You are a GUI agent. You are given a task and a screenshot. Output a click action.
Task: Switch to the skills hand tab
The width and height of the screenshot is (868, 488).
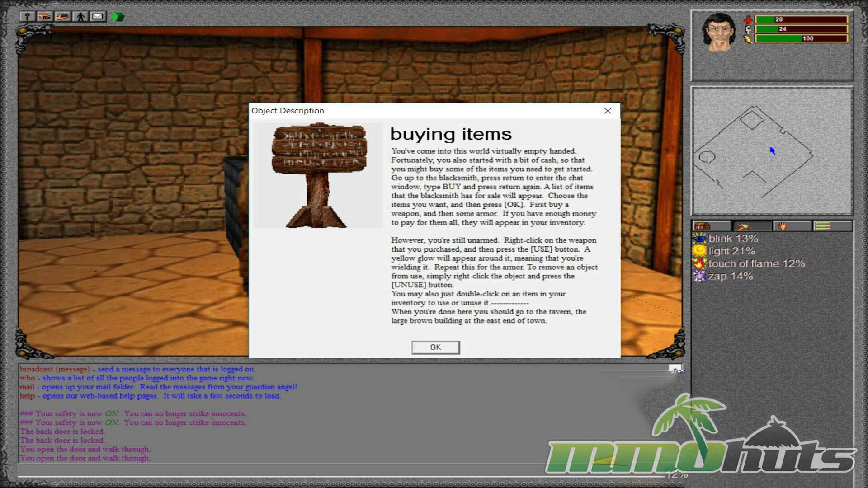(783, 226)
